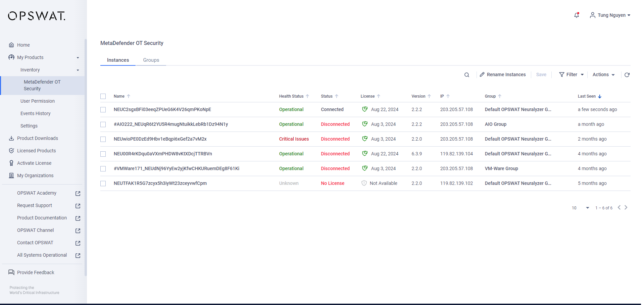Viewport: 644px width, 305px height.
Task: Expand the My Products menu arrow
Action: pos(78,58)
